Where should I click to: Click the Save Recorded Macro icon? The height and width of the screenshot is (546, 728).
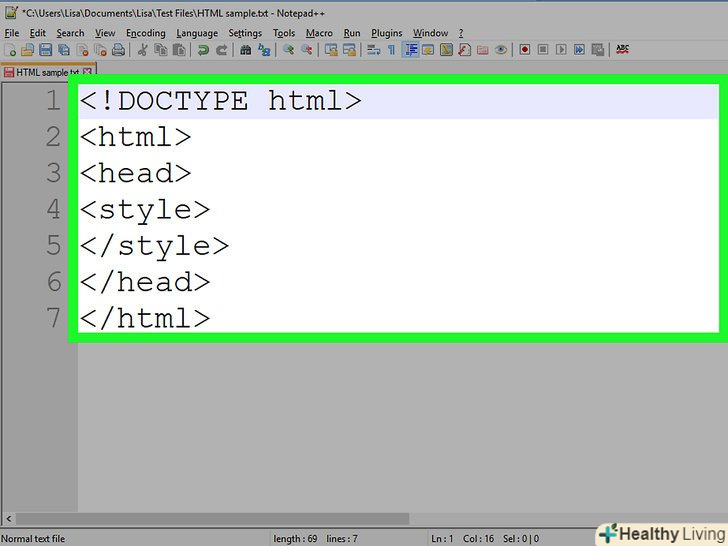pos(598,50)
